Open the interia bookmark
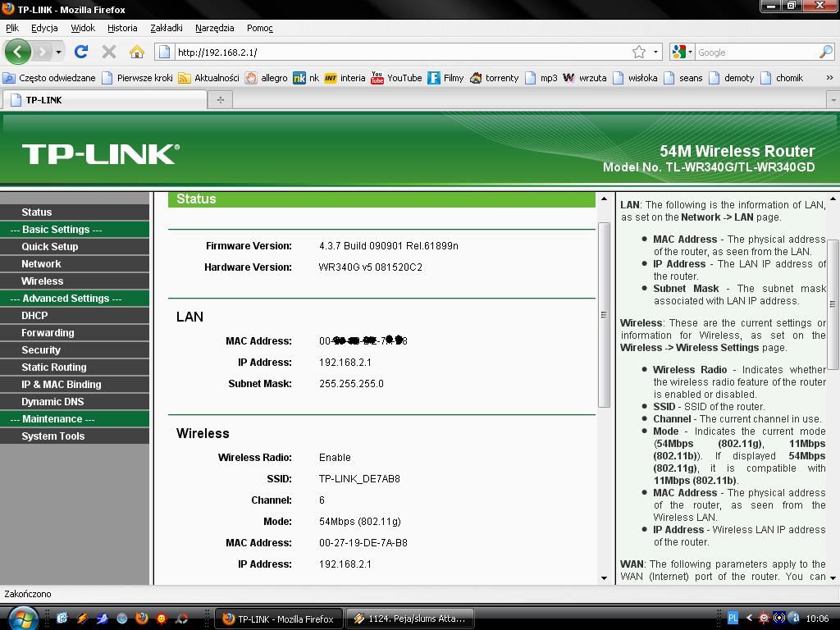The height and width of the screenshot is (630, 840). click(x=345, y=78)
